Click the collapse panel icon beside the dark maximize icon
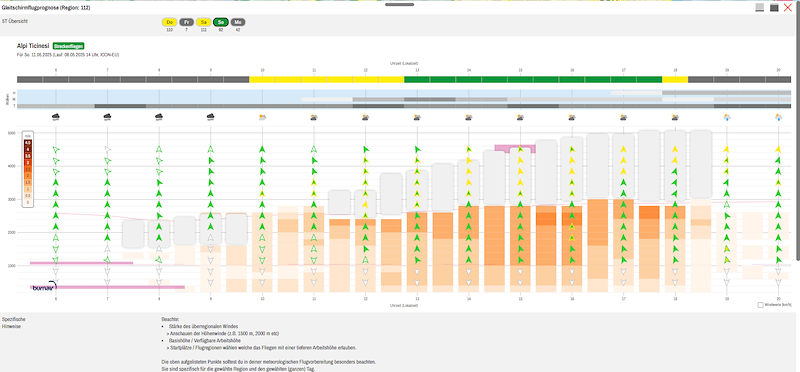 (x=760, y=8)
